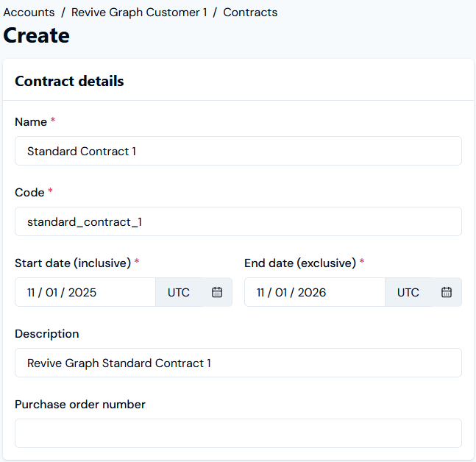This screenshot has height=462, width=476.
Task: Click into the Description text field
Action: click(x=238, y=363)
